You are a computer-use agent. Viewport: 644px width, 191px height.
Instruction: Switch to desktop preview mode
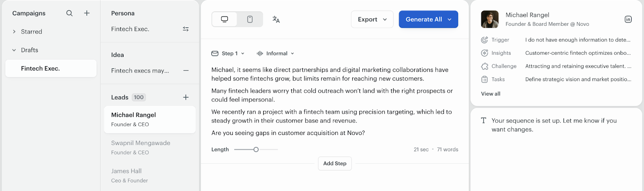pyautogui.click(x=225, y=19)
